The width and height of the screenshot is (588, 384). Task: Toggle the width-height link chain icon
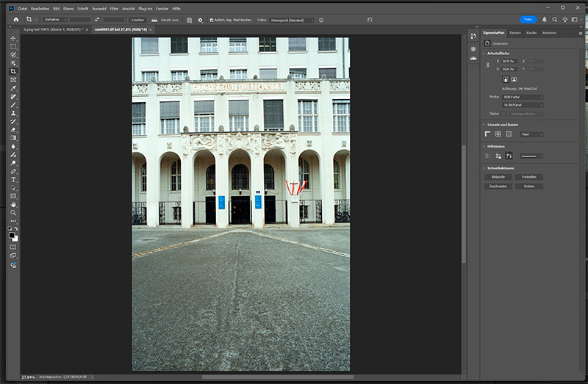coord(487,65)
